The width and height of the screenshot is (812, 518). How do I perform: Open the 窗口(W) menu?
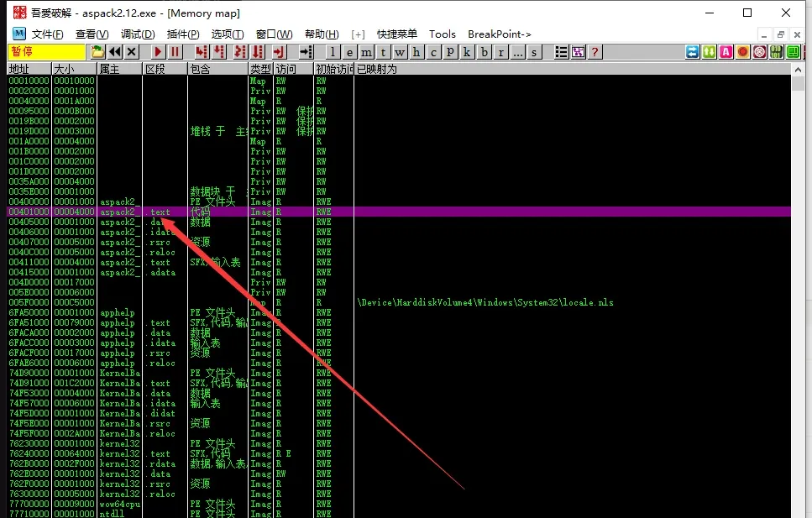click(x=274, y=34)
